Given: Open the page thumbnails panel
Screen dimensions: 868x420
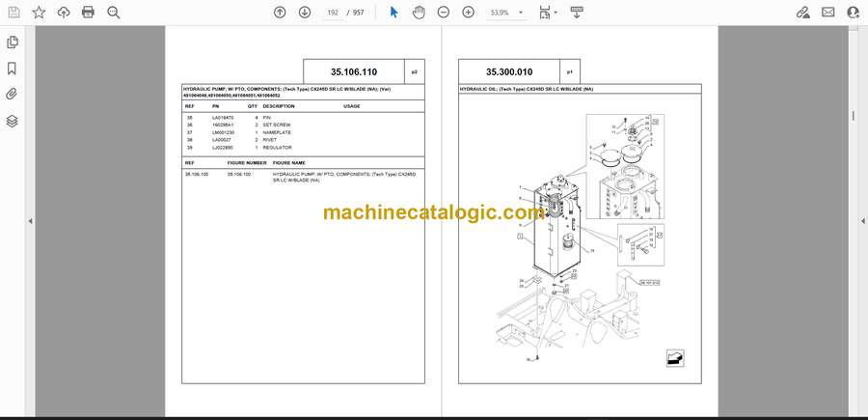Looking at the screenshot, I should (13, 42).
